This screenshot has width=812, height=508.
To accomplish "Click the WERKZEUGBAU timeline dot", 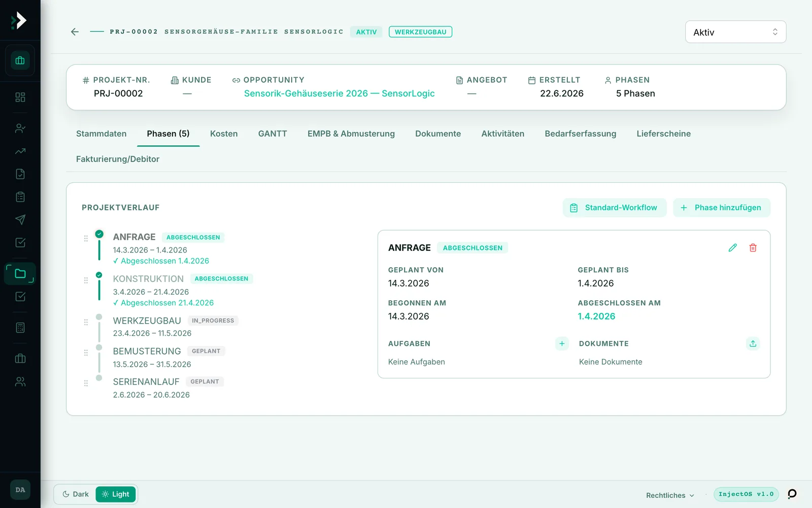I will (x=99, y=317).
